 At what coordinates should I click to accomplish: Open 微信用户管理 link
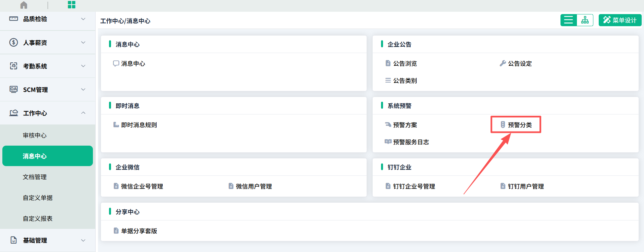pyautogui.click(x=254, y=186)
